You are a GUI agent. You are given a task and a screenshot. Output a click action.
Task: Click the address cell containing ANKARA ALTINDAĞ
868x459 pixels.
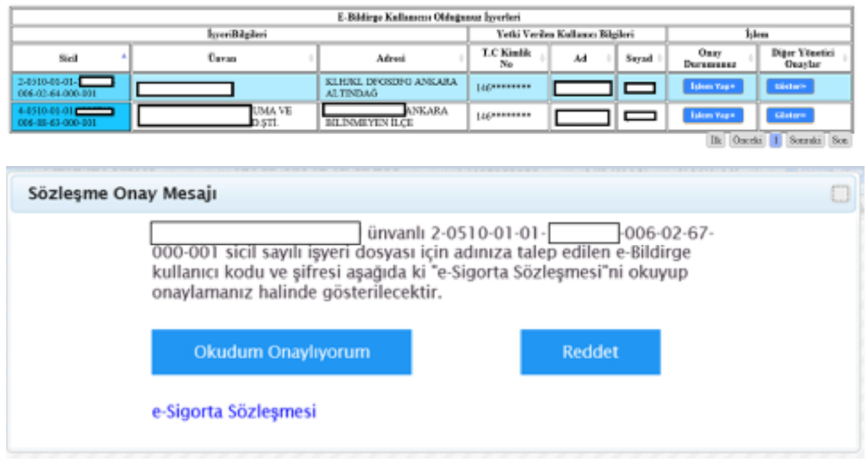[x=393, y=88]
